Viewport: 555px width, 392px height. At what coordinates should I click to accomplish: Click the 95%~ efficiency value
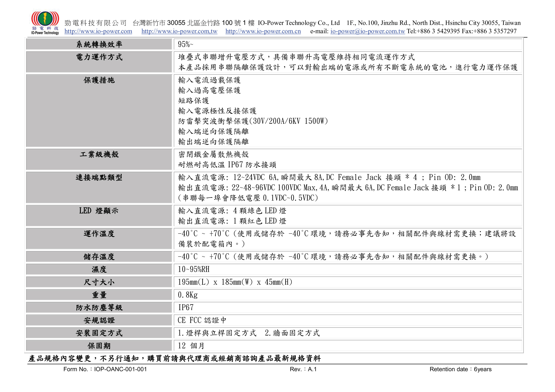pyautogui.click(x=185, y=44)
